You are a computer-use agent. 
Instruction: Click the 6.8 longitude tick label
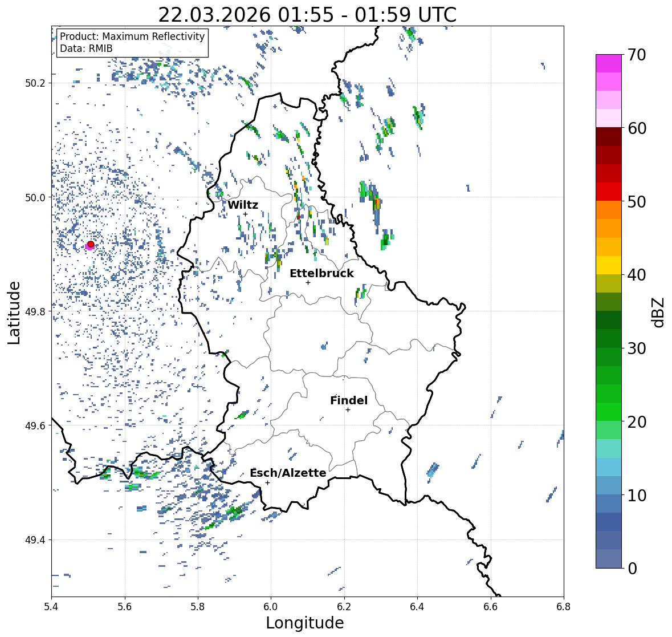pyautogui.click(x=564, y=607)
